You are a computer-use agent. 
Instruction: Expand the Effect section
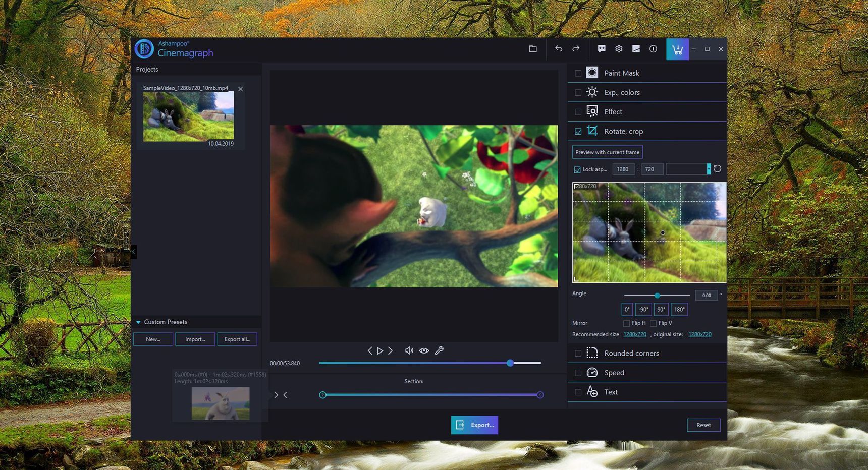click(647, 111)
